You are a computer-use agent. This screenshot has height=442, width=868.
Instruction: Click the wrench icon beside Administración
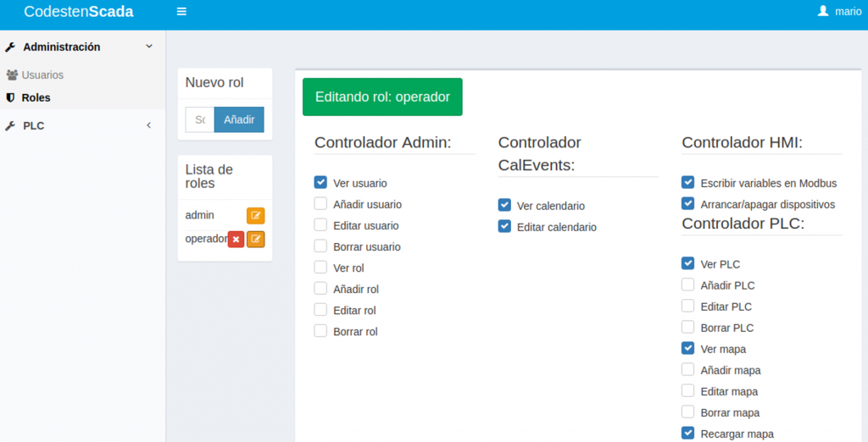10,47
